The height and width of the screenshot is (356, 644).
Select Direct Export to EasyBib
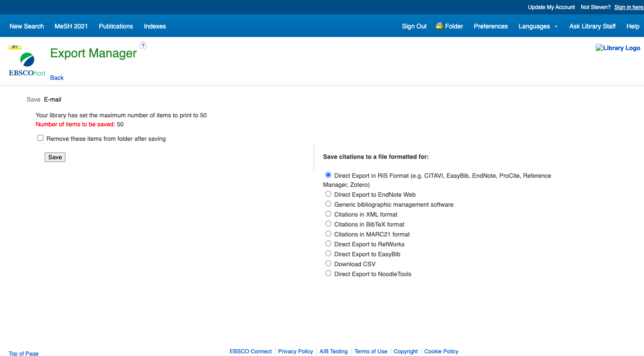(x=328, y=254)
